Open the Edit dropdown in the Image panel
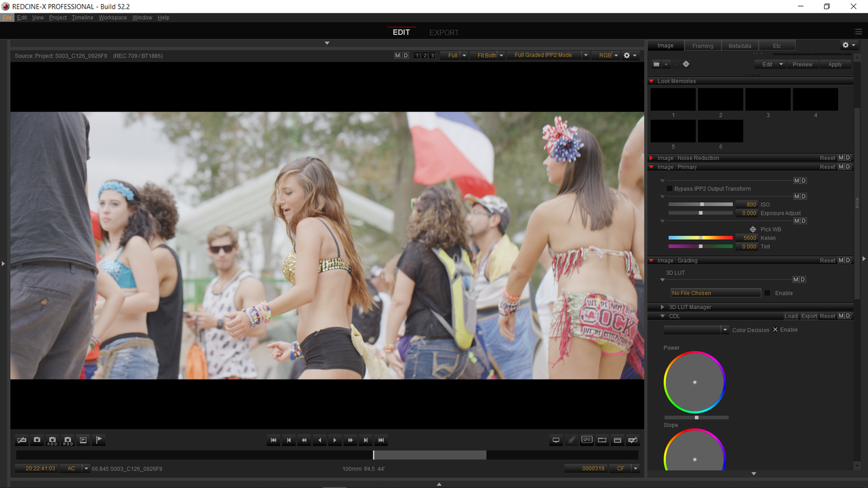868x488 pixels. (770, 64)
